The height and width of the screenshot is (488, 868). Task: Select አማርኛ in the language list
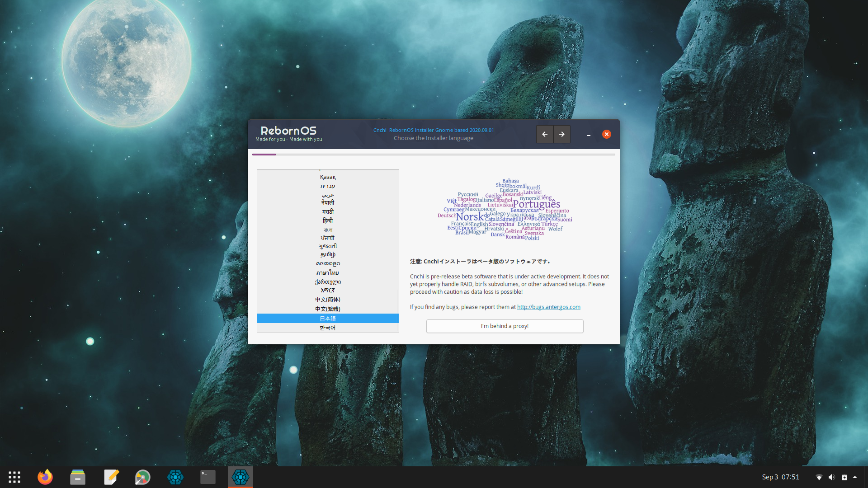pyautogui.click(x=328, y=291)
